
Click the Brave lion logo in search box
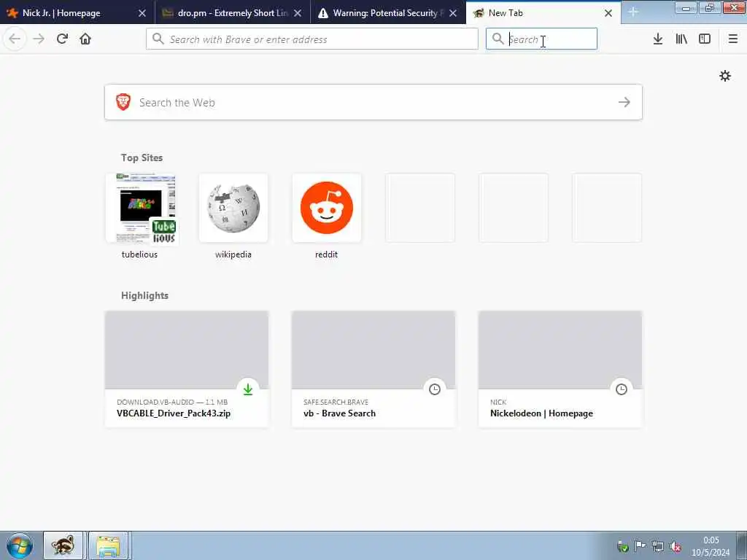click(x=123, y=102)
